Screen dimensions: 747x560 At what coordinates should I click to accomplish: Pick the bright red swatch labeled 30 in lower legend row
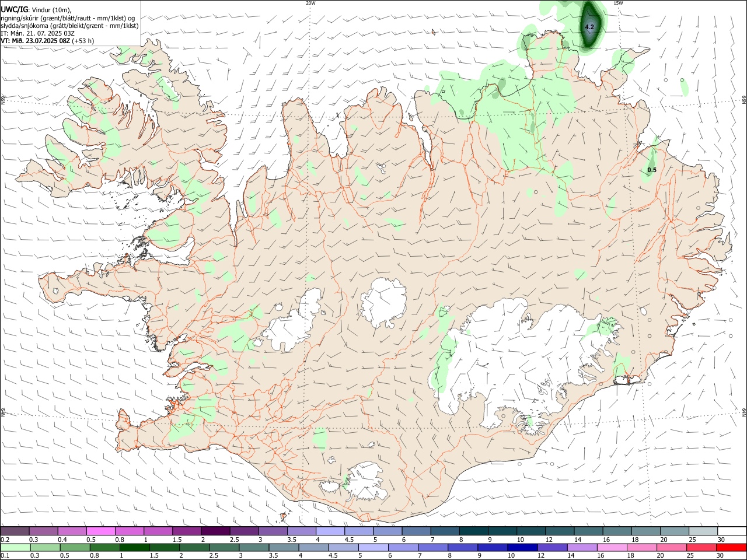pos(731,547)
